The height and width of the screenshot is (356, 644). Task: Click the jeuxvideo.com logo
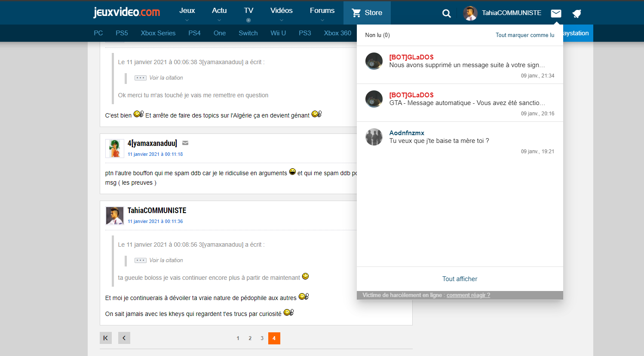tap(127, 12)
